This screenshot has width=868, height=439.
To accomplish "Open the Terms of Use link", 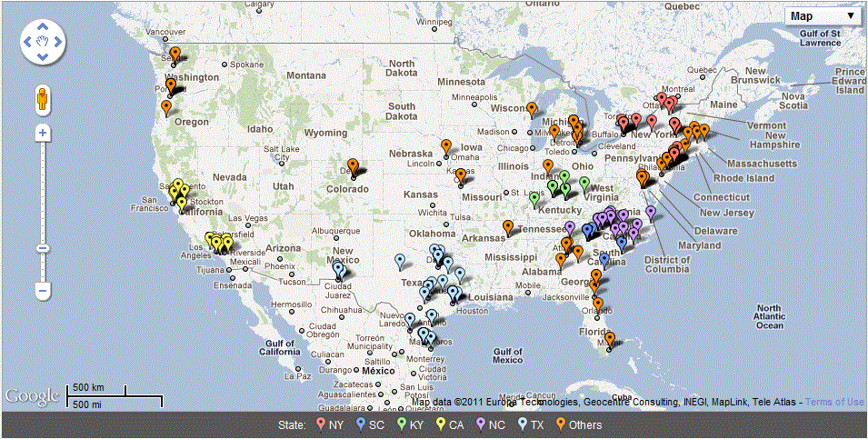I will coord(833,402).
